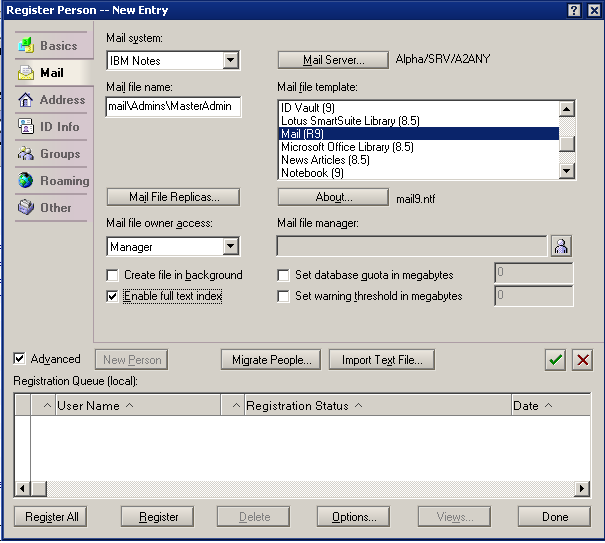
Task: Click the Mail Server... button
Action: tap(333, 60)
